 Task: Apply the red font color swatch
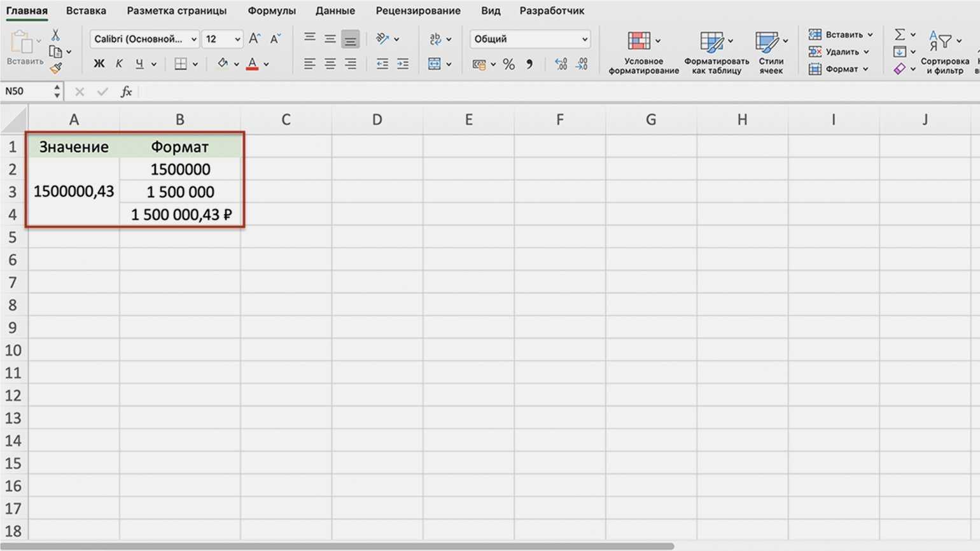[x=252, y=64]
